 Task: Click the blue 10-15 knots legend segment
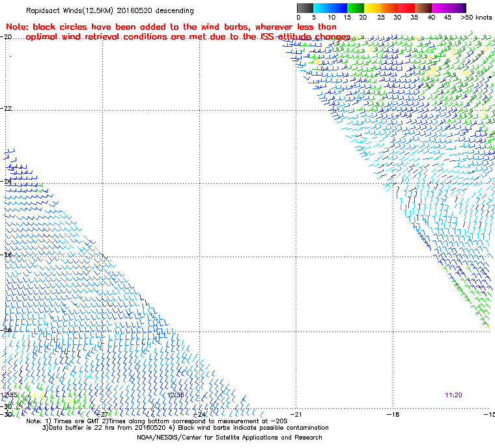tap(339, 8)
